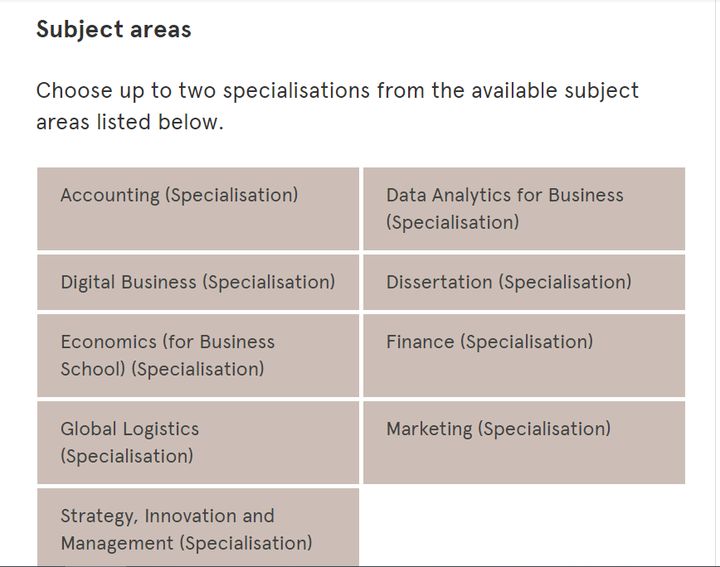720x567 pixels.
Task: Open Economics (for Business School) specialisation
Action: [x=198, y=355]
